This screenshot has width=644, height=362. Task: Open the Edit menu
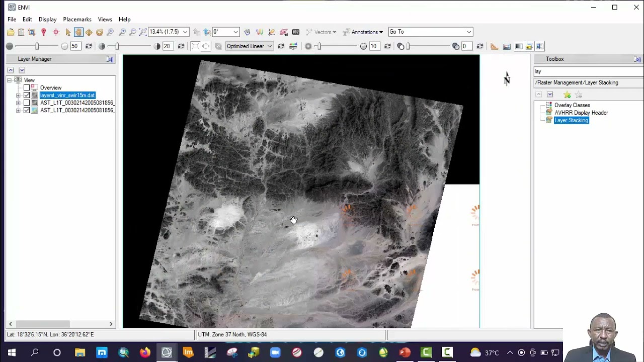pyautogui.click(x=27, y=20)
